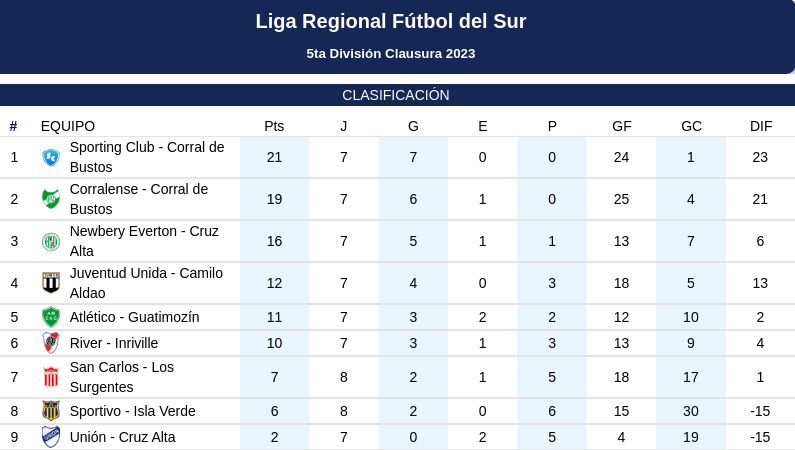Select River - Inriville team name
Image resolution: width=795 pixels, height=450 pixels.
click(114, 343)
